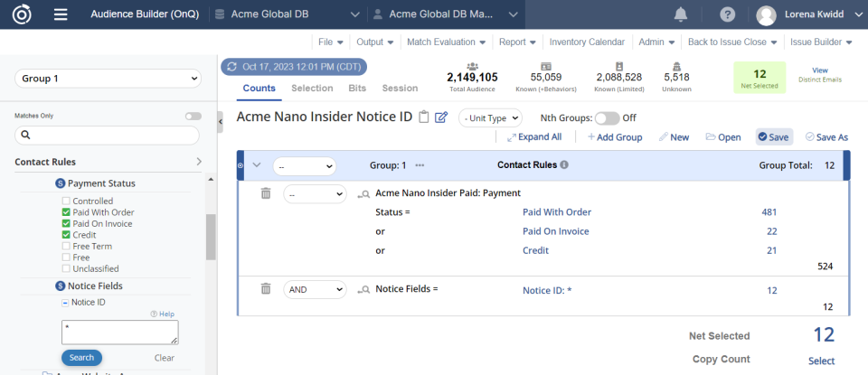
Task: Toggle the Matches Only switch
Action: tap(193, 116)
